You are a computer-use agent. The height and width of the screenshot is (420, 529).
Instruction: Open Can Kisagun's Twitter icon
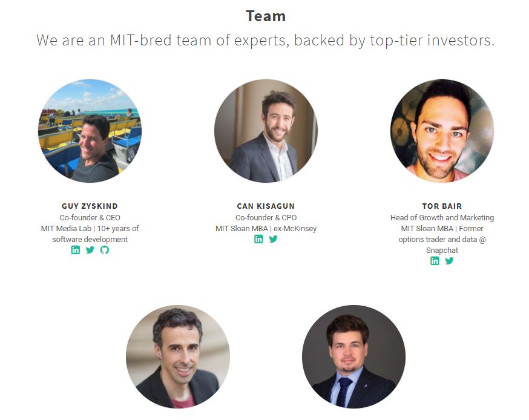point(273,239)
